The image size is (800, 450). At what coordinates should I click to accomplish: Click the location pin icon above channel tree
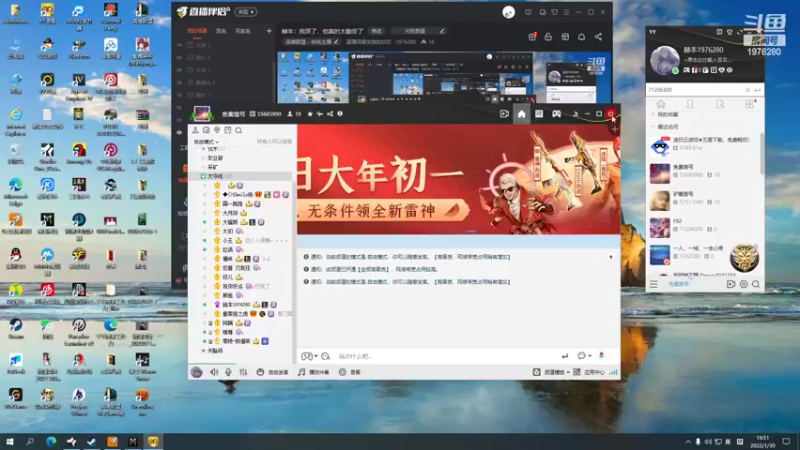coord(217,131)
